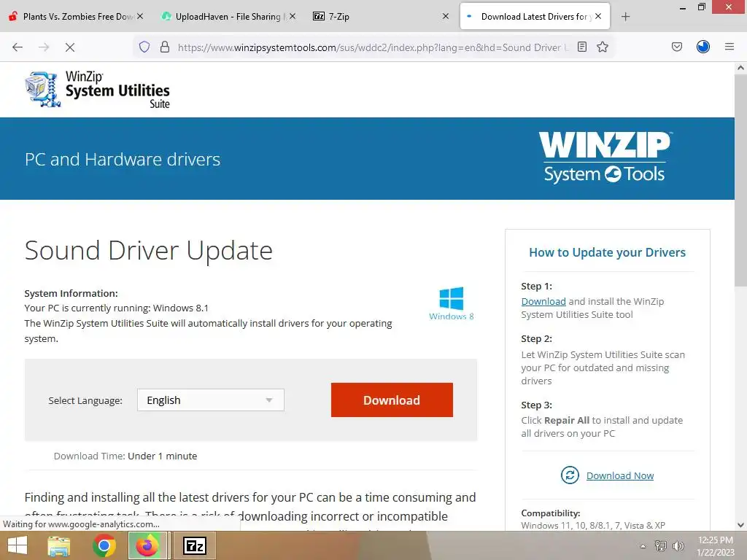Image resolution: width=747 pixels, height=560 pixels.
Task: Select the Download Latest Drivers tab
Action: 535,16
